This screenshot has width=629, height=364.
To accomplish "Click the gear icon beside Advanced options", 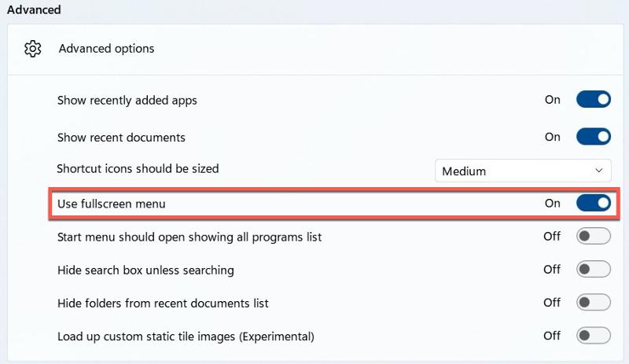I will point(32,49).
